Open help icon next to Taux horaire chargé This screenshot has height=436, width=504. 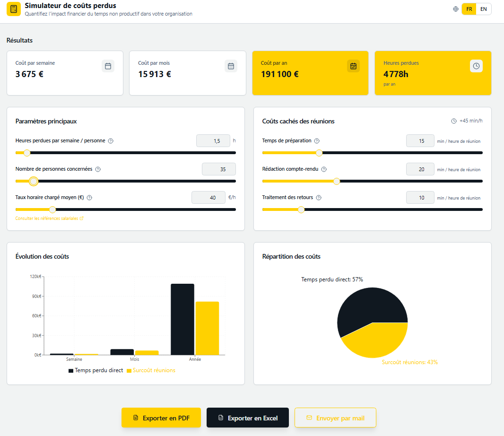click(89, 198)
